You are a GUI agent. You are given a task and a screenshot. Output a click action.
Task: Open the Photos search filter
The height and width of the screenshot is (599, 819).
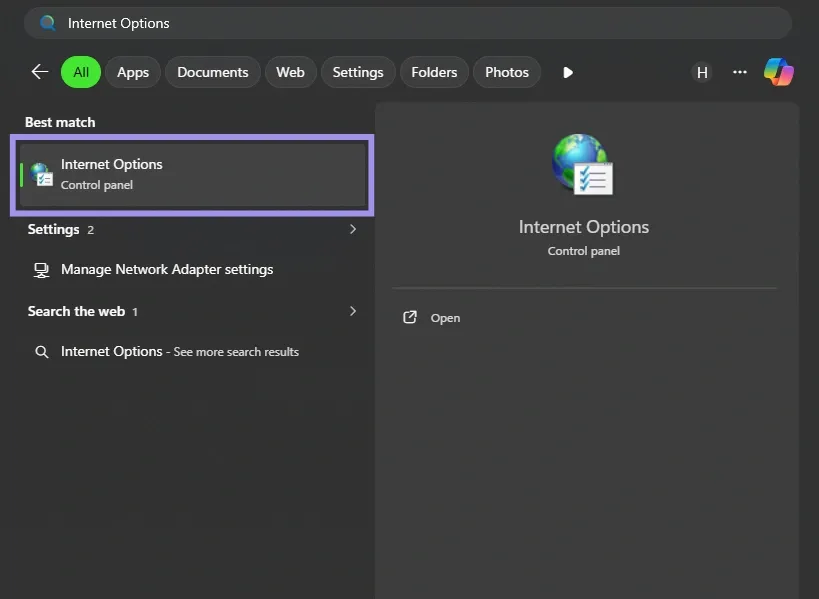tap(506, 71)
